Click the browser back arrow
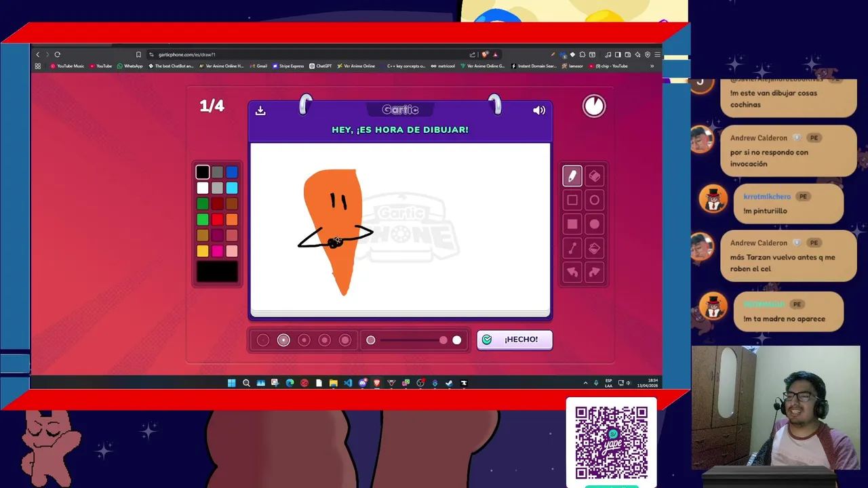The width and height of the screenshot is (868, 488). pyautogui.click(x=38, y=54)
